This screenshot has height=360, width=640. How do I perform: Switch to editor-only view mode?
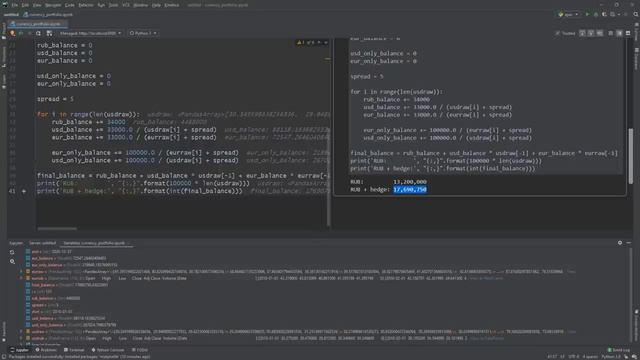pos(611,33)
